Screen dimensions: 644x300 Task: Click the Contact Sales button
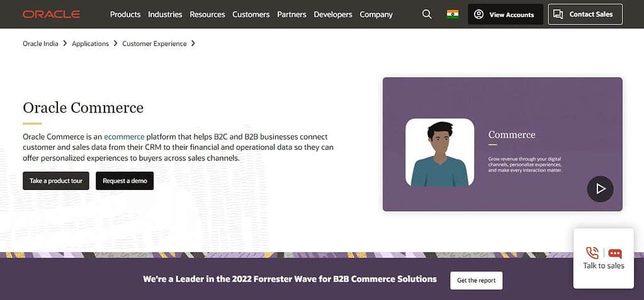[x=585, y=14]
